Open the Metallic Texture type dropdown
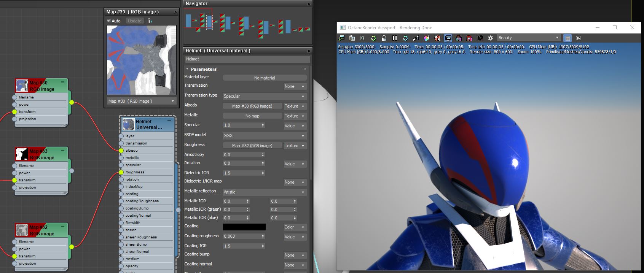Screen dimensions: 644x273 (295, 116)
